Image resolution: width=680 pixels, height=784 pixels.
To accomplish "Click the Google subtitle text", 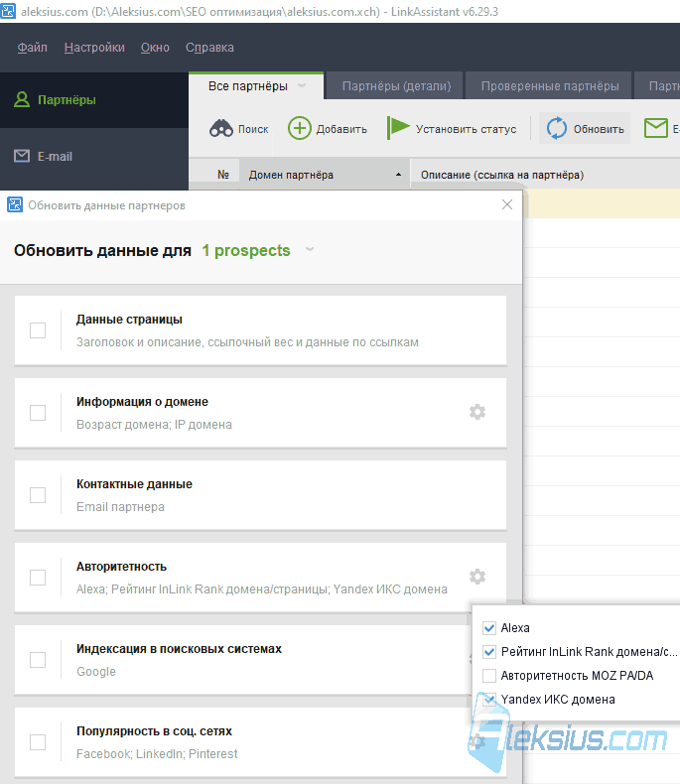I will (x=96, y=672).
